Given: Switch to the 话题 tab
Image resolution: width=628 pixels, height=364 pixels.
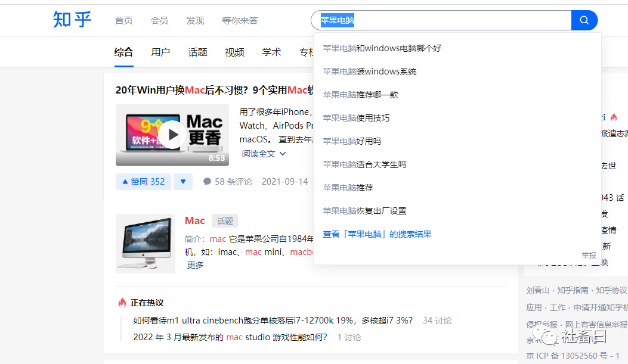Looking at the screenshot, I should [197, 52].
